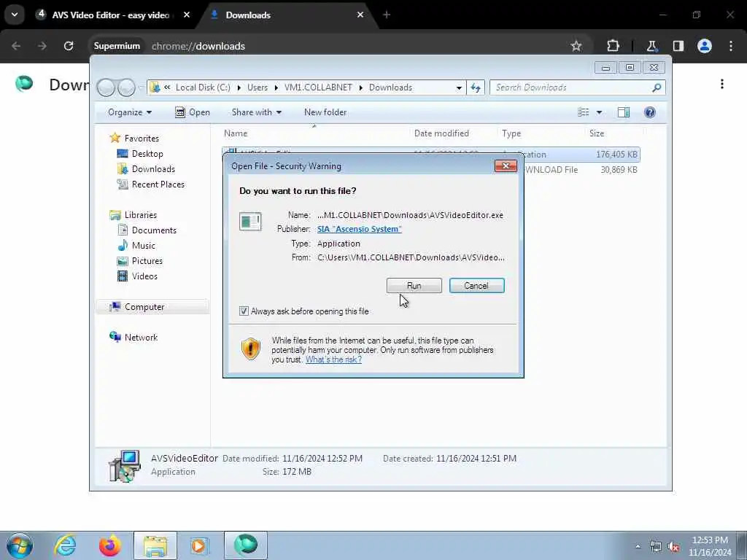Open the What's the risk? link
The height and width of the screenshot is (560, 747).
(333, 359)
